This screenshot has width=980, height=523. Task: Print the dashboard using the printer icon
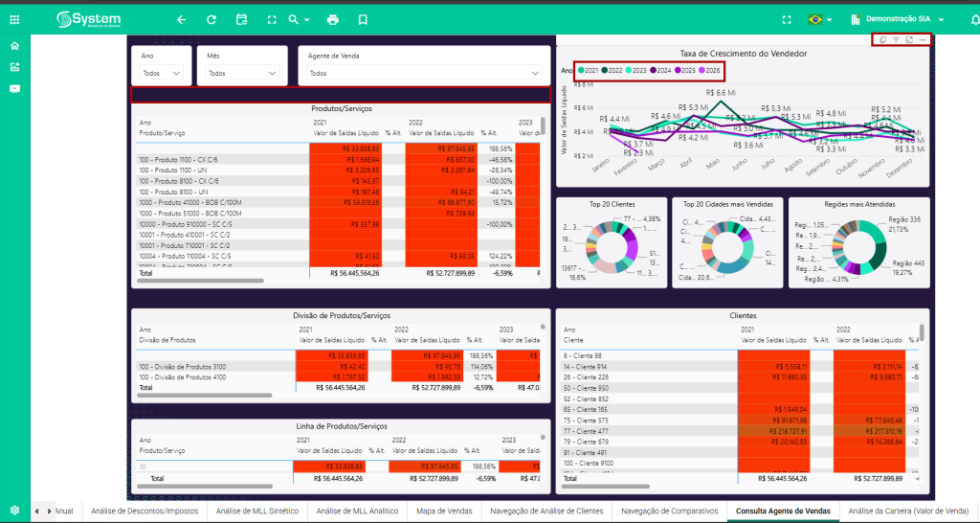point(333,19)
